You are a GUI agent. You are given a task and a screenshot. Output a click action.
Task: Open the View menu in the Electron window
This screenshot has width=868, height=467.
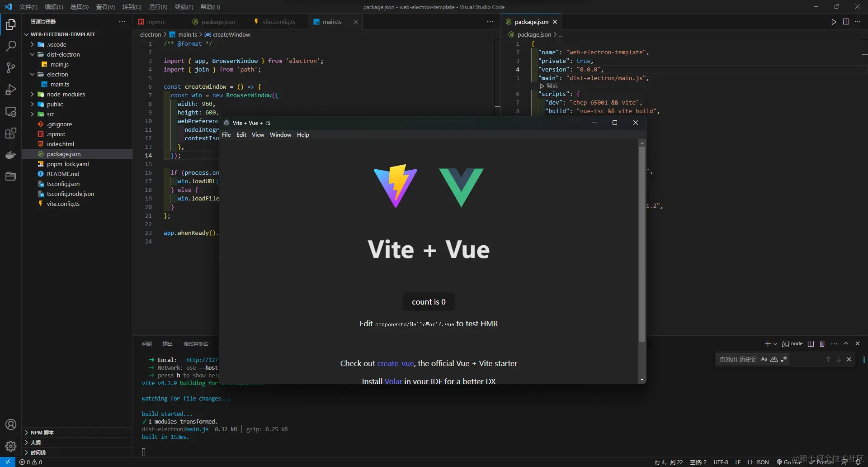pos(258,135)
